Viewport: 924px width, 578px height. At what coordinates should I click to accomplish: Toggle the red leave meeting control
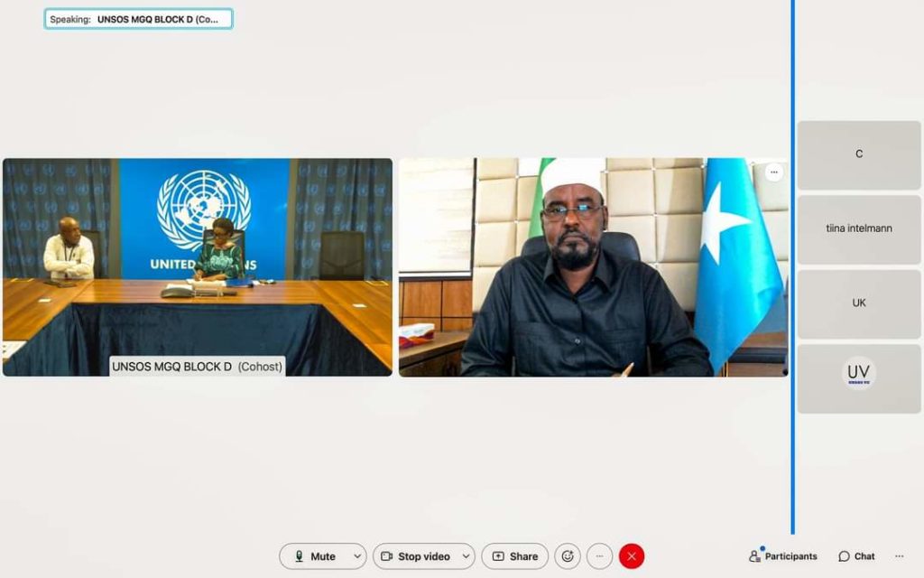(631, 556)
